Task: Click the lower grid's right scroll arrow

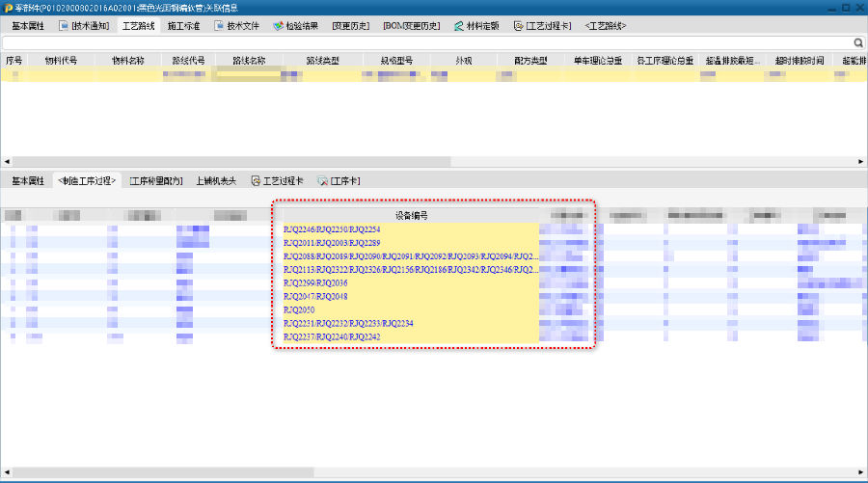Action: [x=861, y=472]
